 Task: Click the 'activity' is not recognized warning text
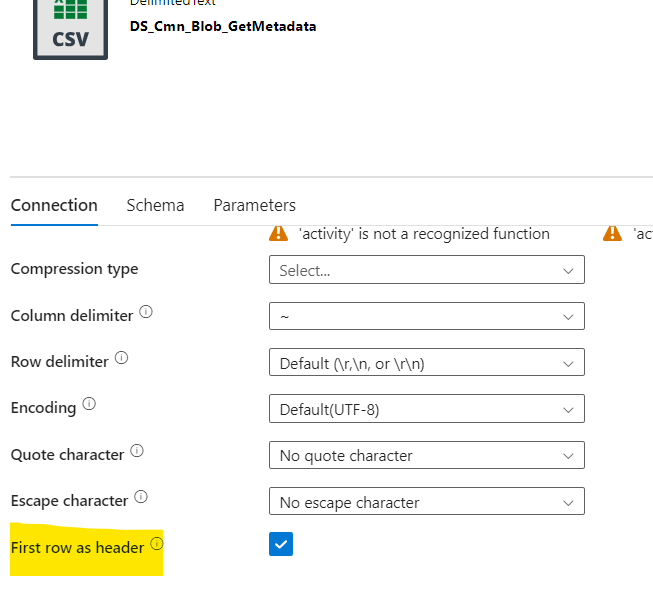coord(424,234)
